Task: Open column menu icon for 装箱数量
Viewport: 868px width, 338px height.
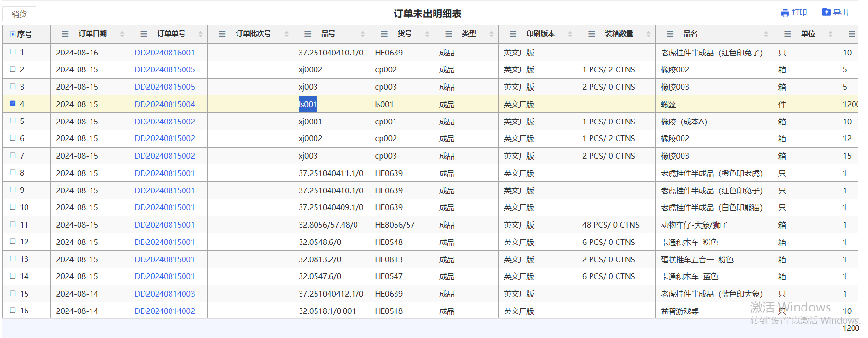Action: tap(592, 34)
